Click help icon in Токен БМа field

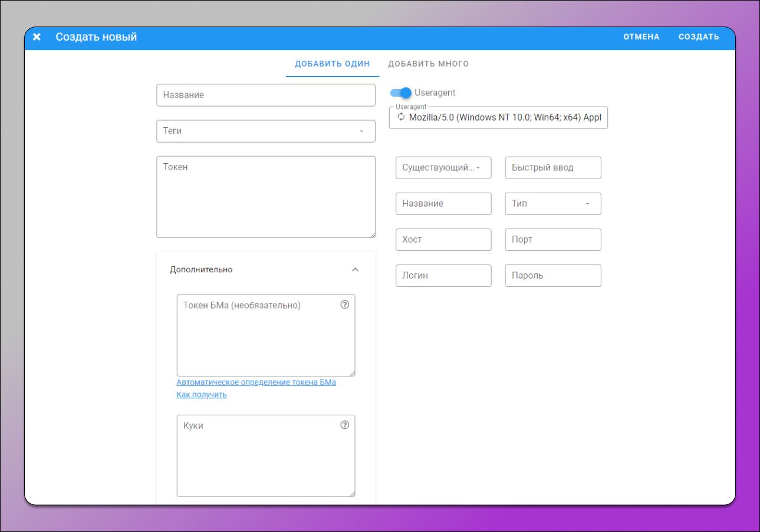coord(345,305)
